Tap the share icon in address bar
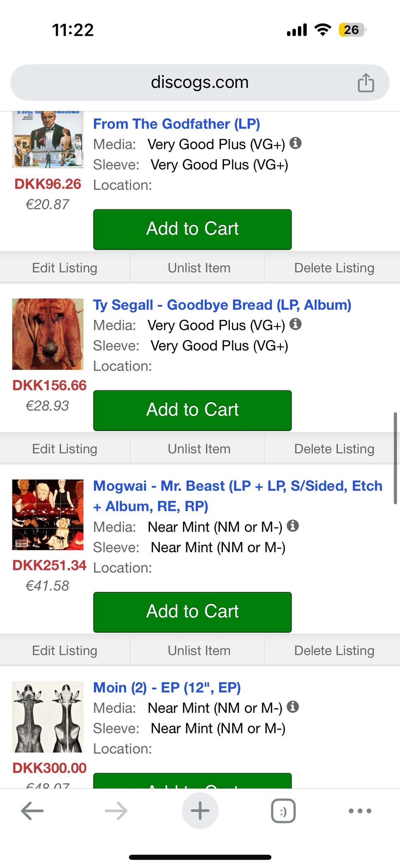Image resolution: width=400 pixels, height=868 pixels. point(366,83)
